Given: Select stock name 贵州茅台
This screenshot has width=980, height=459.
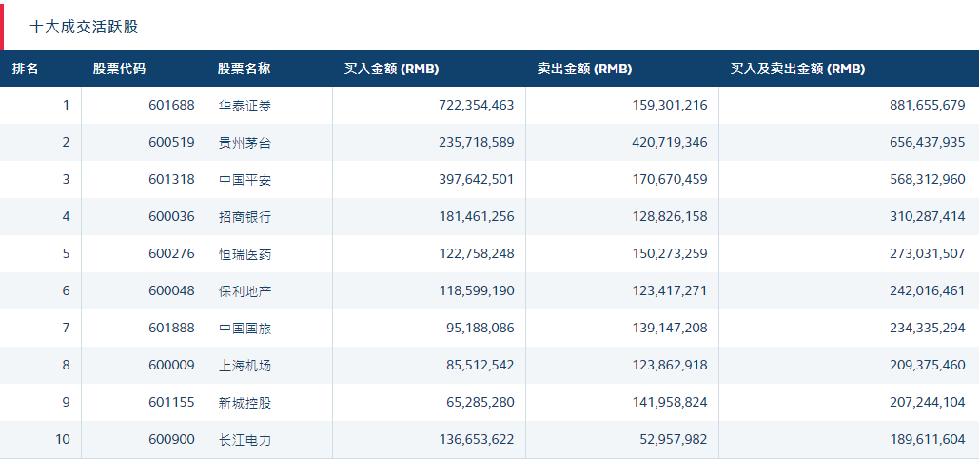Looking at the screenshot, I should (x=245, y=143).
